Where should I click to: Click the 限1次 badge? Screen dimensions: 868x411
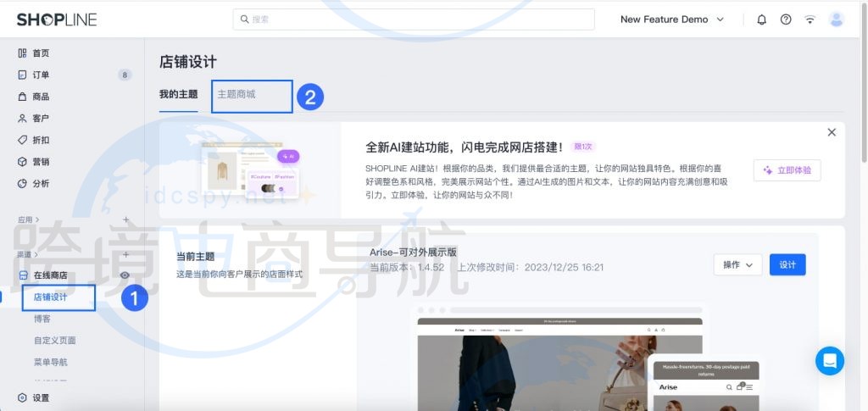click(583, 147)
